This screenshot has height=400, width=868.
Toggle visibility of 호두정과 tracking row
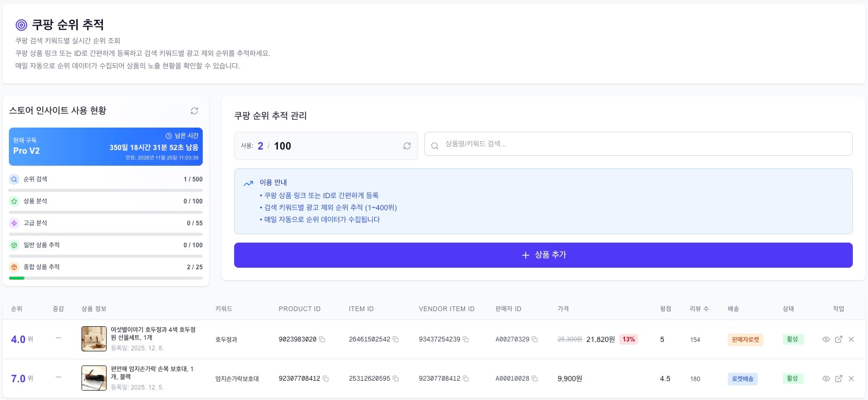pyautogui.click(x=826, y=339)
